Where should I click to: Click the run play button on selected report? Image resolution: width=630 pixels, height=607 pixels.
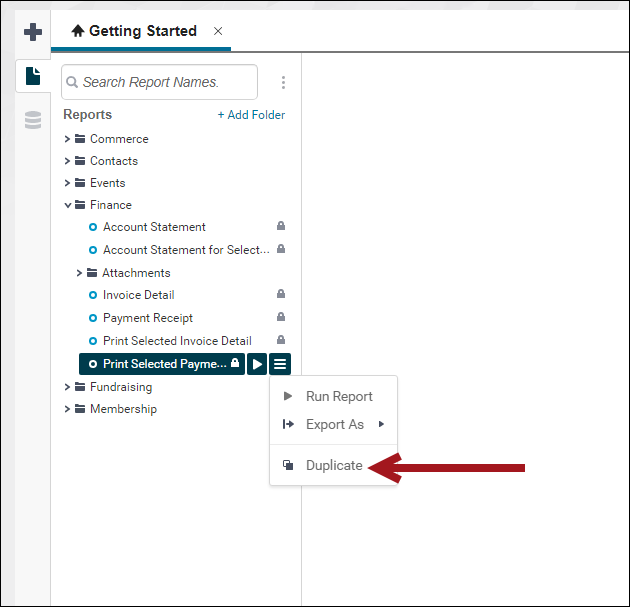(x=257, y=364)
